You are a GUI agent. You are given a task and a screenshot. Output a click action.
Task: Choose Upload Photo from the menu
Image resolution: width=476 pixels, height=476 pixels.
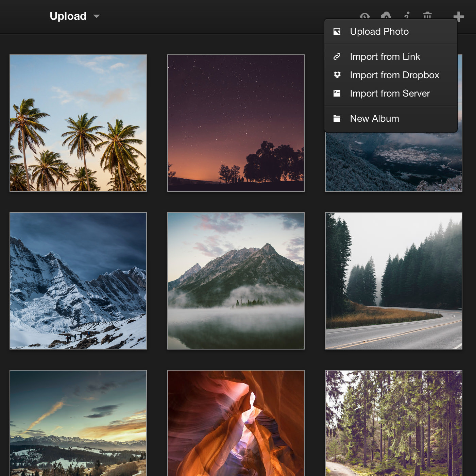[x=391, y=32]
